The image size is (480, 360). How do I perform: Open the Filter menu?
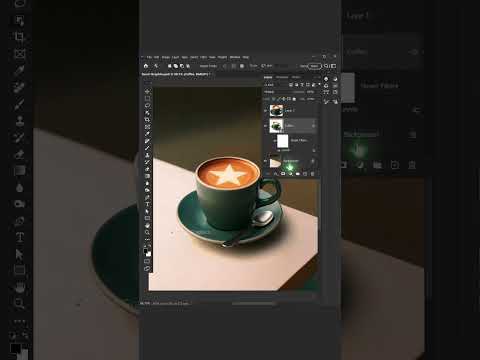pyautogui.click(x=203, y=57)
